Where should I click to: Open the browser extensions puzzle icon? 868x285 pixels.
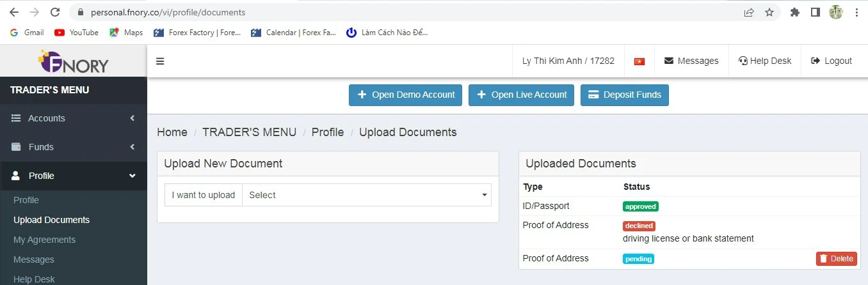(795, 12)
